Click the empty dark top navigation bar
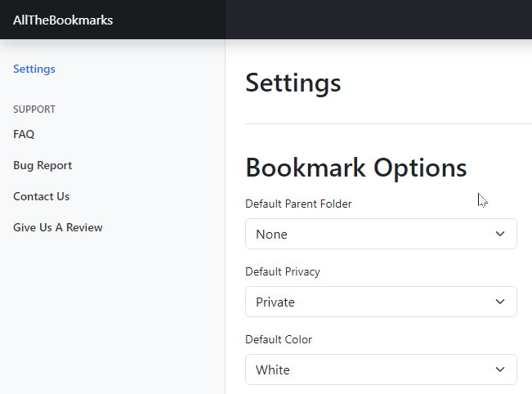The image size is (532, 394). pyautogui.click(x=378, y=20)
